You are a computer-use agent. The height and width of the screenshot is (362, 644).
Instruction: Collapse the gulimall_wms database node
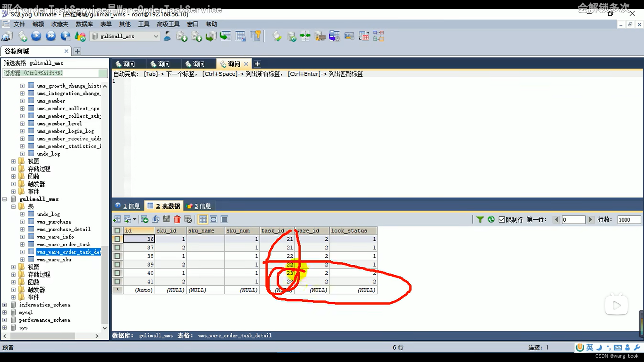[x=5, y=199]
